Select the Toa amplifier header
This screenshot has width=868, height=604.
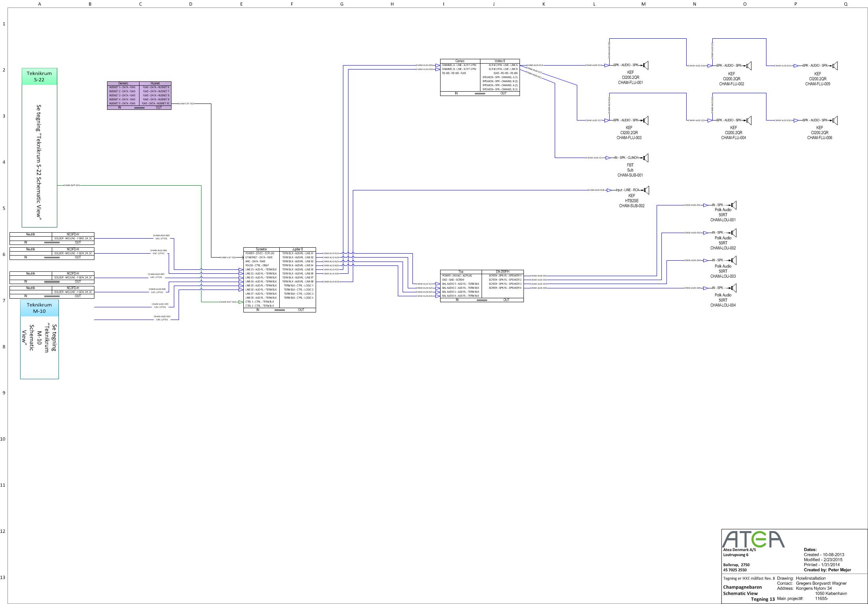pos(461,272)
